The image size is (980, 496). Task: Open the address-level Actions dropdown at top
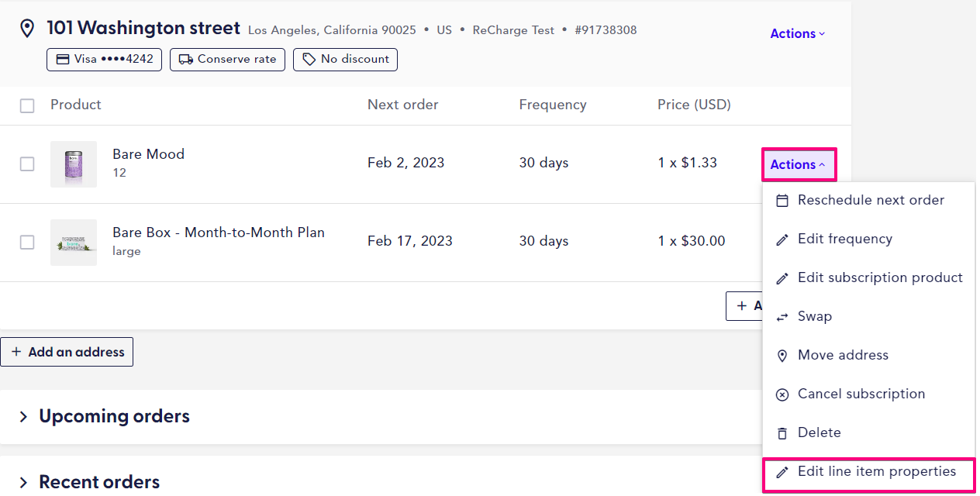797,33
